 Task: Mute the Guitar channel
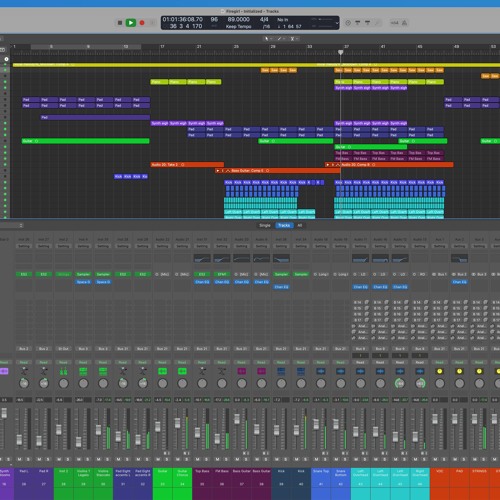[158, 459]
